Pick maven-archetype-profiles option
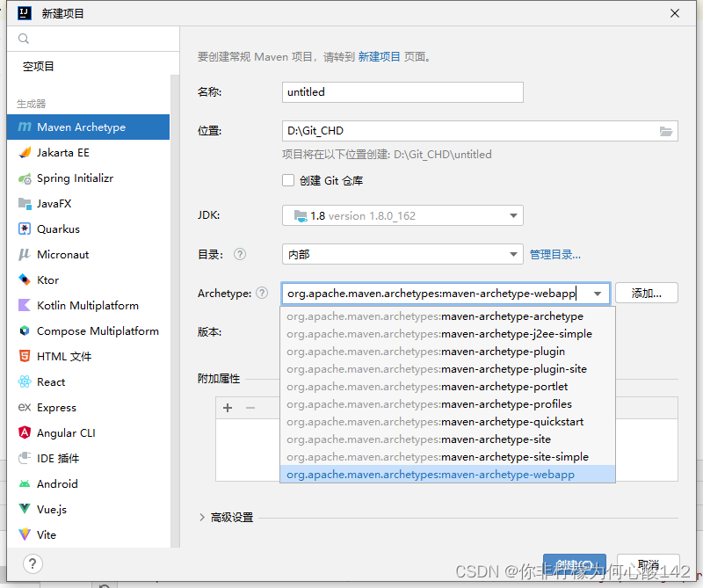This screenshot has height=588, width=703. pyautogui.click(x=447, y=403)
